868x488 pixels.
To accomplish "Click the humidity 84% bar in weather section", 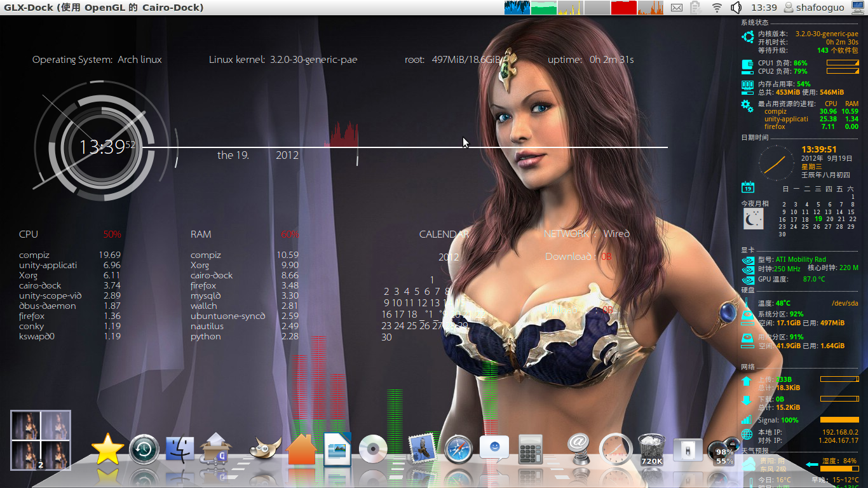I will 839,469.
